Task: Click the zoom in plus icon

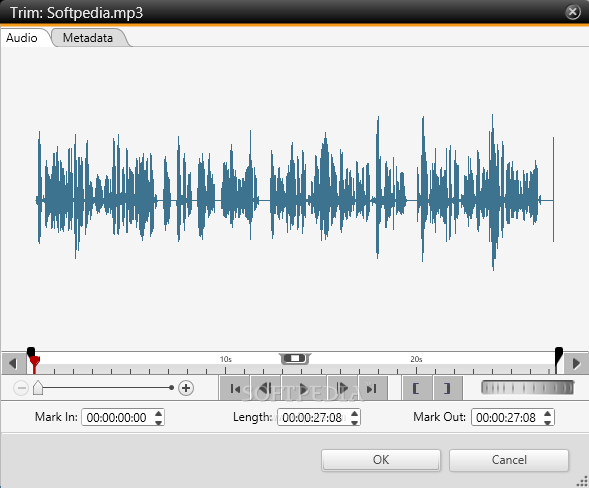Action: [186, 388]
